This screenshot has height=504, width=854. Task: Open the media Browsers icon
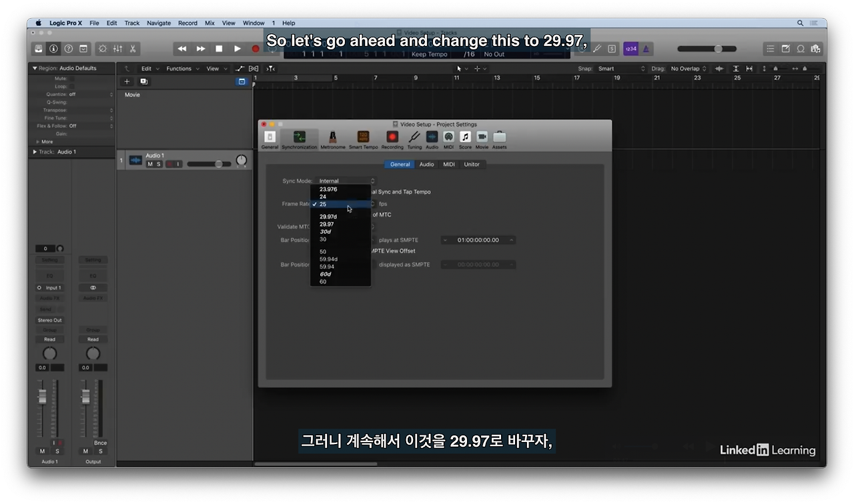click(x=815, y=49)
